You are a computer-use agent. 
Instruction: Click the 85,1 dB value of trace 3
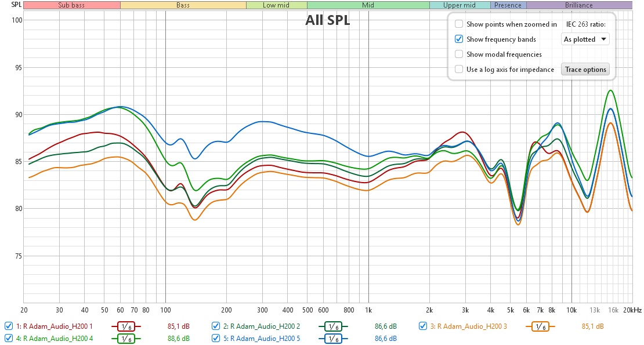click(593, 326)
